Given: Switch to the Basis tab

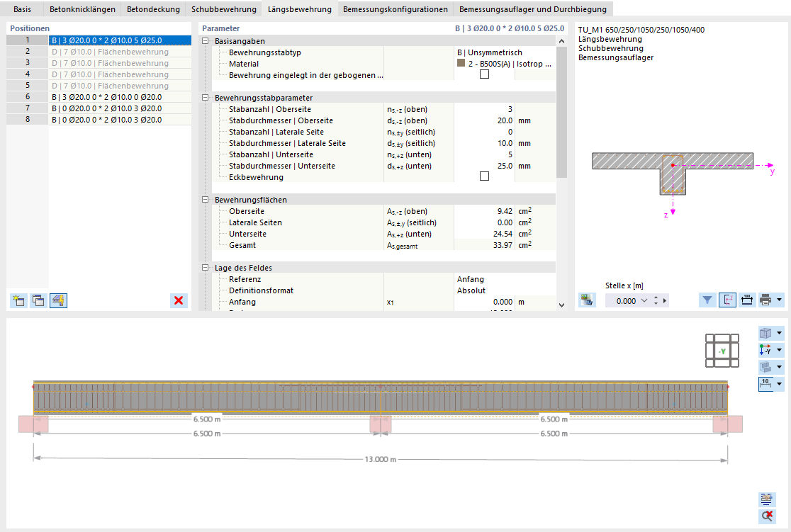Looking at the screenshot, I should (22, 9).
